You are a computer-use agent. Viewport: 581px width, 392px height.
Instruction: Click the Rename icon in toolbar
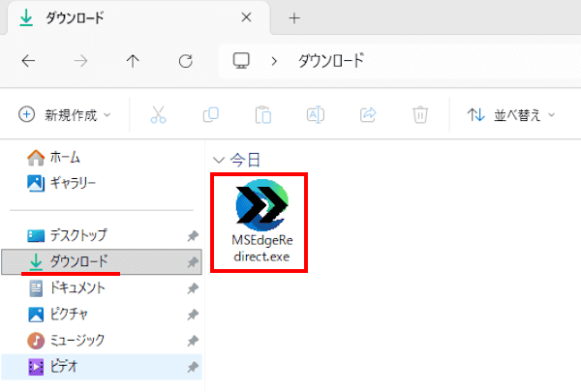coord(315,115)
